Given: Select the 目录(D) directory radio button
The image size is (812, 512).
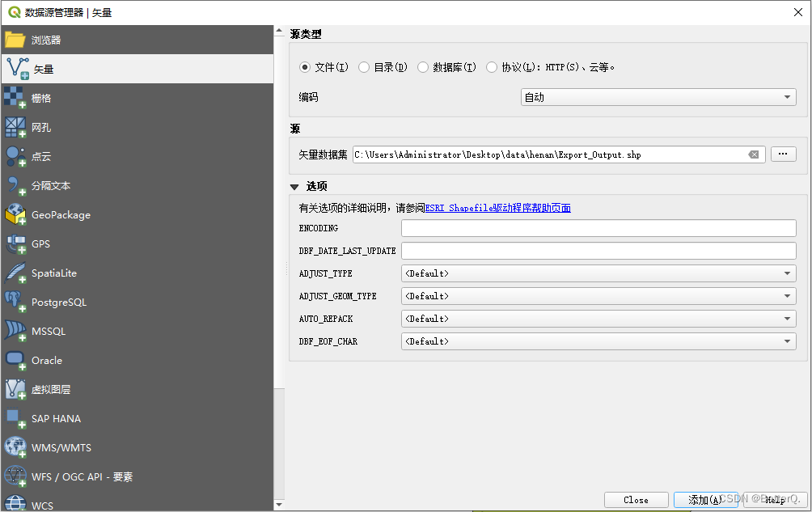Looking at the screenshot, I should 364,67.
